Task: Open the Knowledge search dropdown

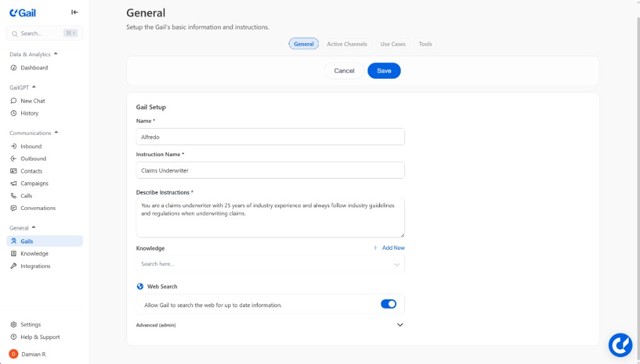Action: (x=396, y=263)
